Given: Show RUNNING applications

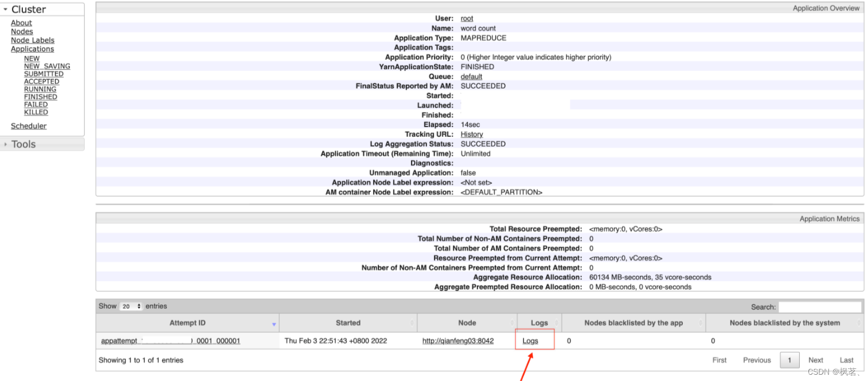Looking at the screenshot, I should pyautogui.click(x=40, y=89).
